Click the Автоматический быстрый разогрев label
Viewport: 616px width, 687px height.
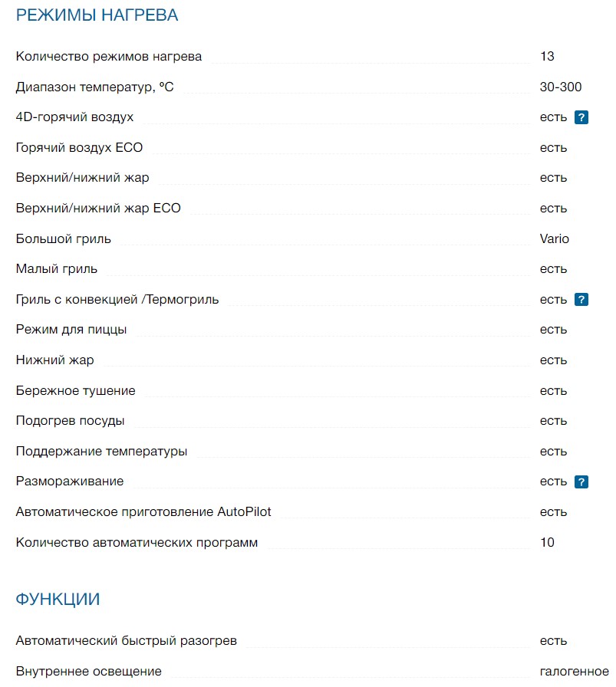[x=127, y=641]
